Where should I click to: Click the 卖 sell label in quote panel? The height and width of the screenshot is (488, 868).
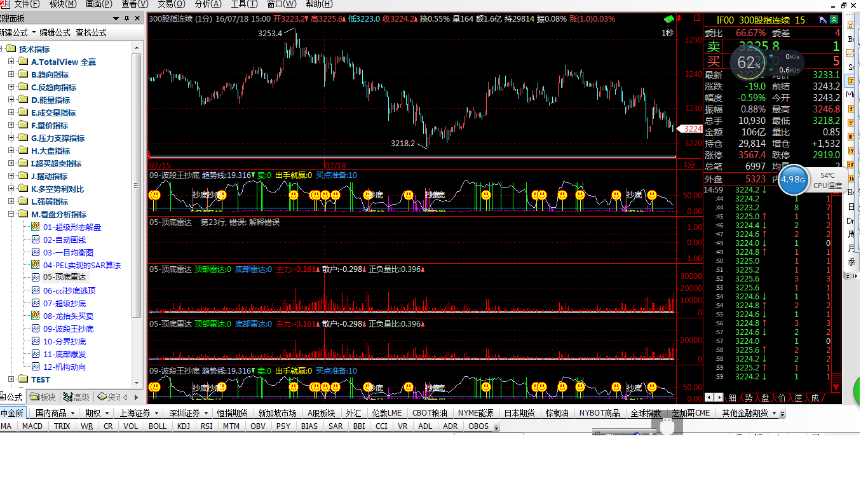click(714, 46)
